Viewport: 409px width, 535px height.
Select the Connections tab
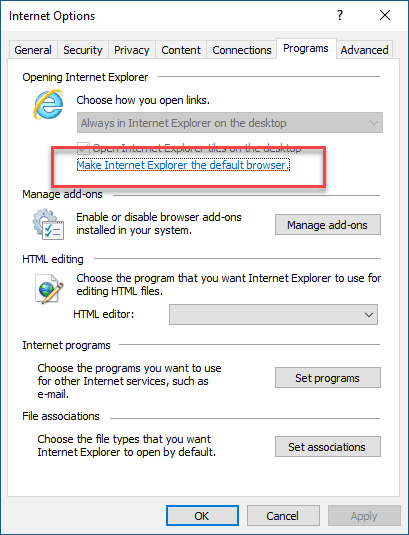click(x=242, y=50)
